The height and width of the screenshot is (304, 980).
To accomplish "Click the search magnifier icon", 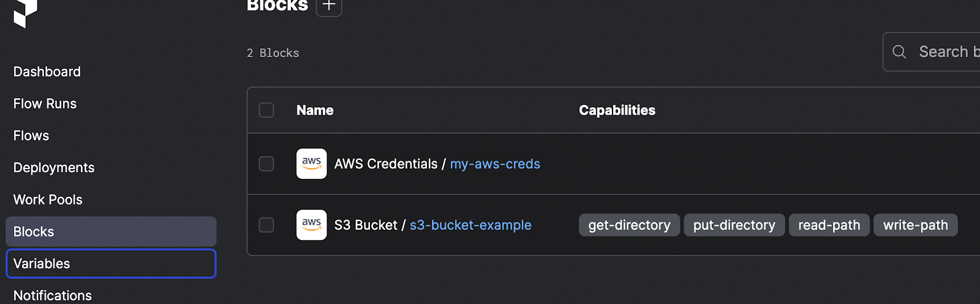I will coord(899,52).
